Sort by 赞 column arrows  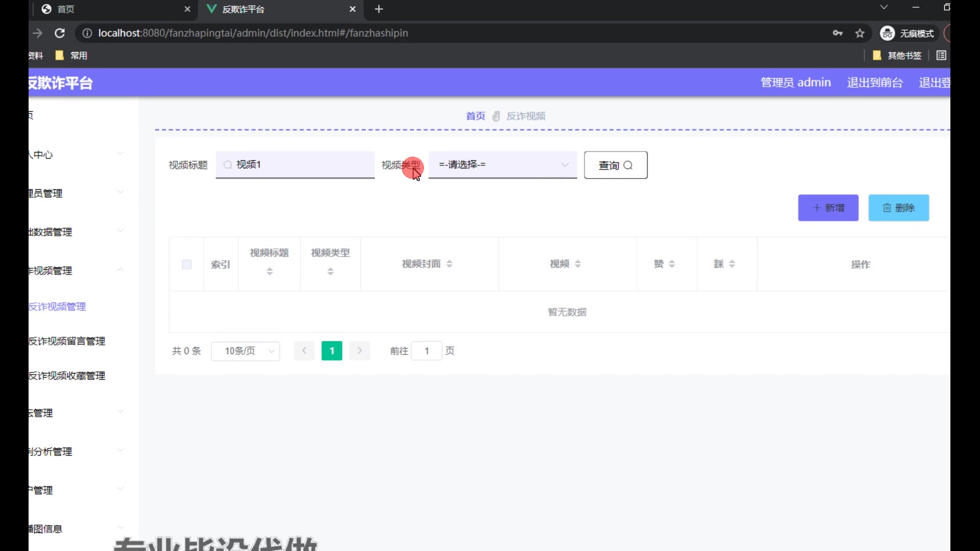tap(672, 264)
